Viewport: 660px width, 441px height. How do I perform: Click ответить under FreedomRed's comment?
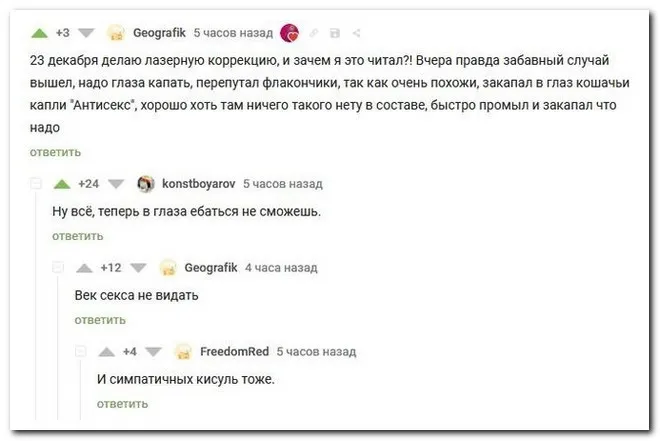(122, 404)
